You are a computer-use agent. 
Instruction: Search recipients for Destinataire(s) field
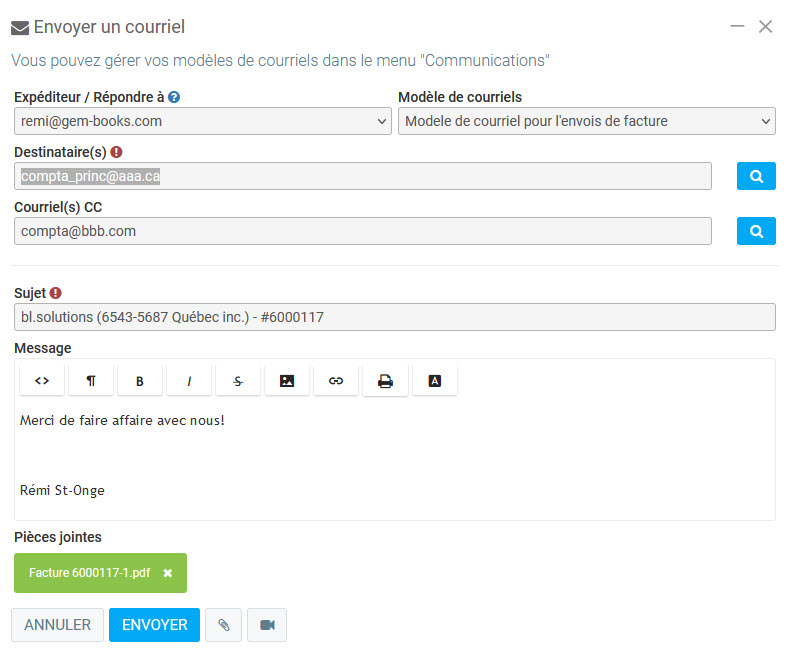tap(756, 176)
